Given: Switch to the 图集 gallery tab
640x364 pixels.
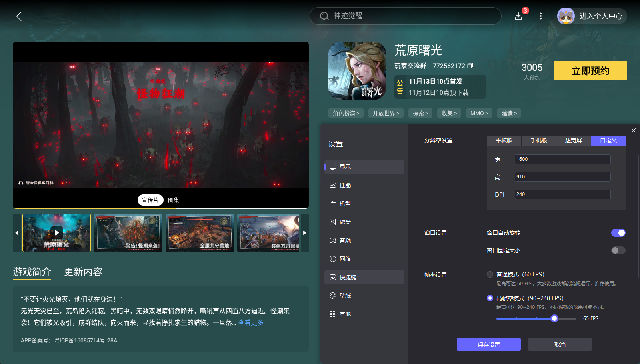Looking at the screenshot, I should pyautogui.click(x=174, y=200).
